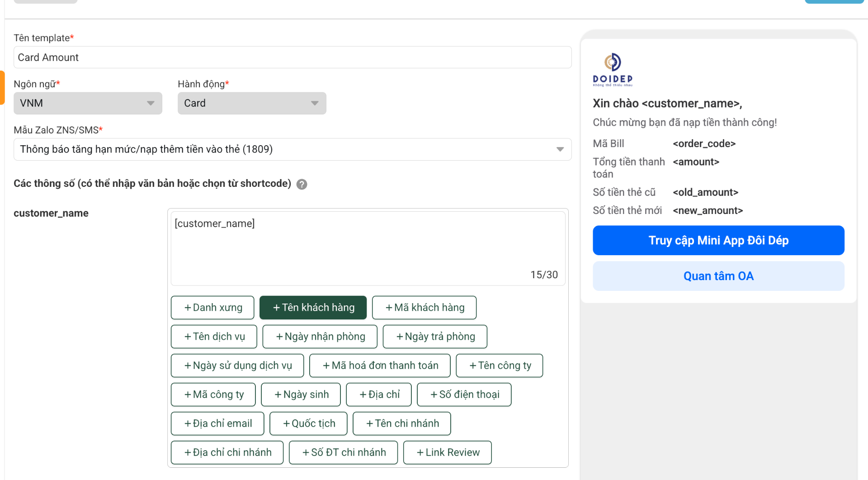Screen dimensions: 868x480
Task: Click the customer_name text area
Action: pos(368,244)
